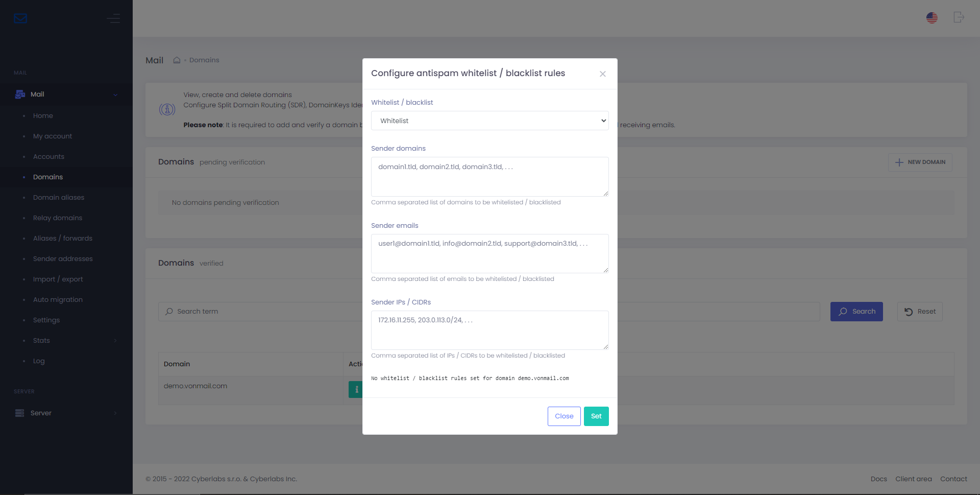Viewport: 980px width, 495px height.
Task: Open the Docs footer link
Action: point(878,479)
